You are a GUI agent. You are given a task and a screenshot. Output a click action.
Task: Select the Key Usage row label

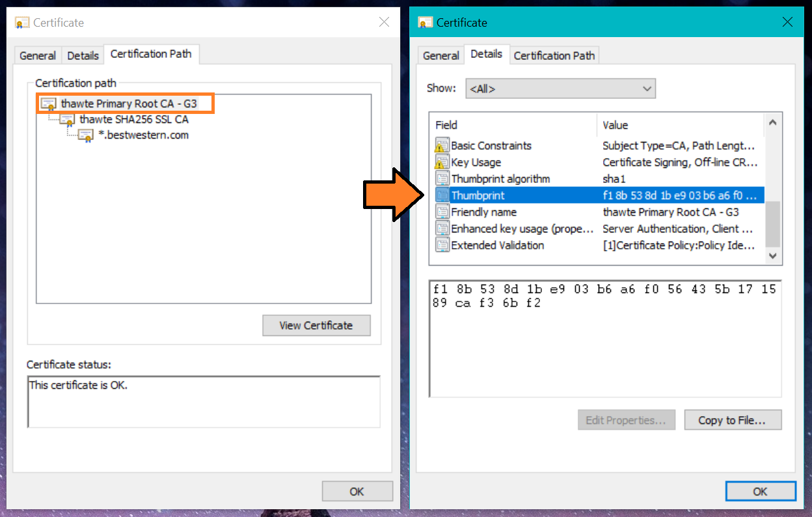476,162
